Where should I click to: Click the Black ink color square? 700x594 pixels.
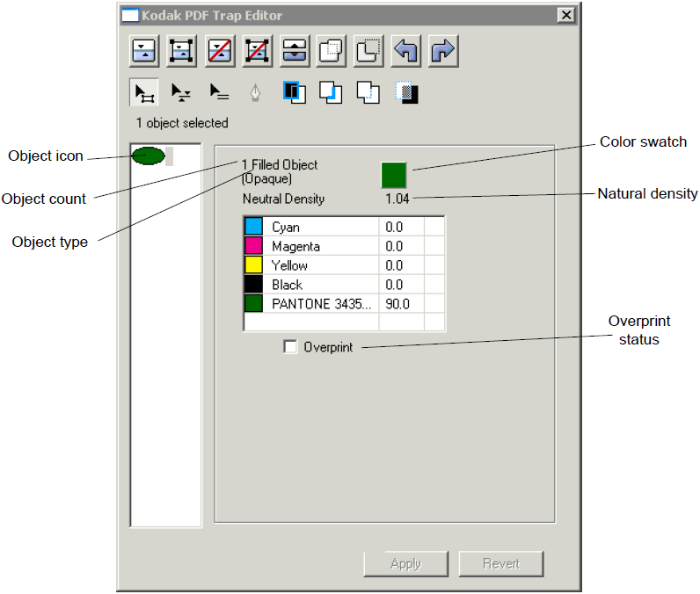click(x=253, y=285)
